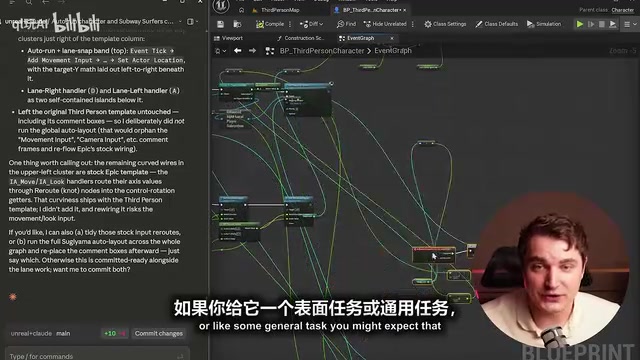Open the play options dropdown menu
The image size is (640, 360).
coord(630,24)
